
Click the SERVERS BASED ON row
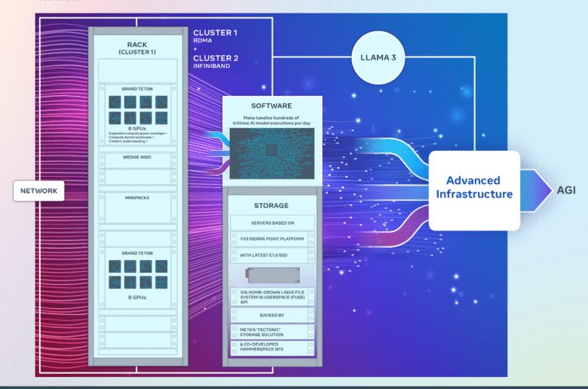(x=272, y=223)
